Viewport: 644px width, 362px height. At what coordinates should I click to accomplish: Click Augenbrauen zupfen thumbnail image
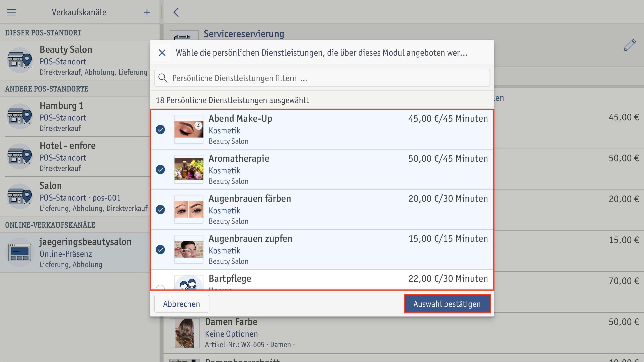coord(189,250)
